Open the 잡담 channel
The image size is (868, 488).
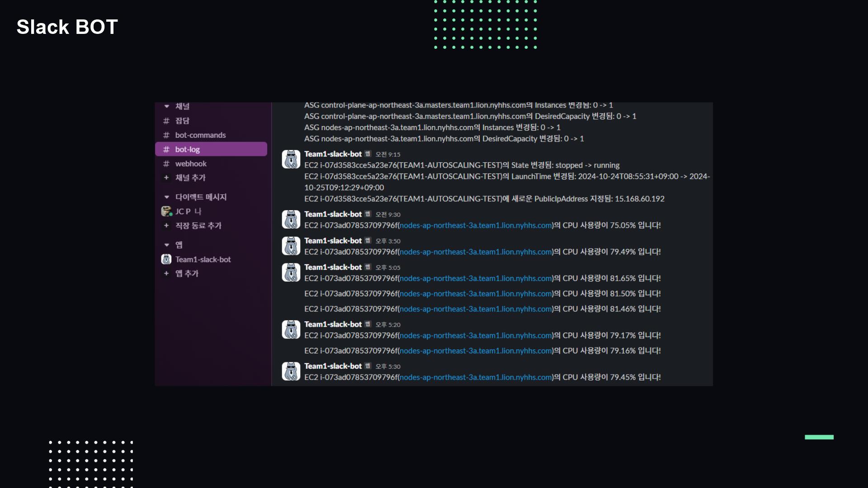182,121
